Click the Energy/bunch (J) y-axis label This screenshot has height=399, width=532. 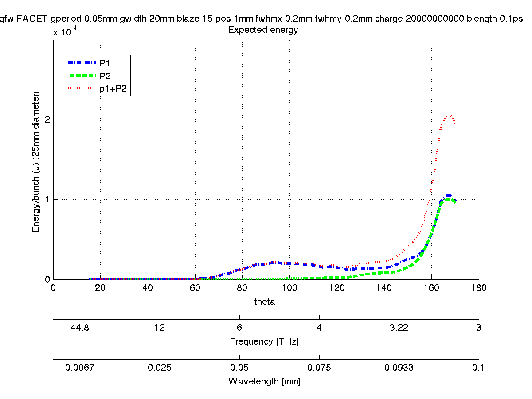point(36,163)
